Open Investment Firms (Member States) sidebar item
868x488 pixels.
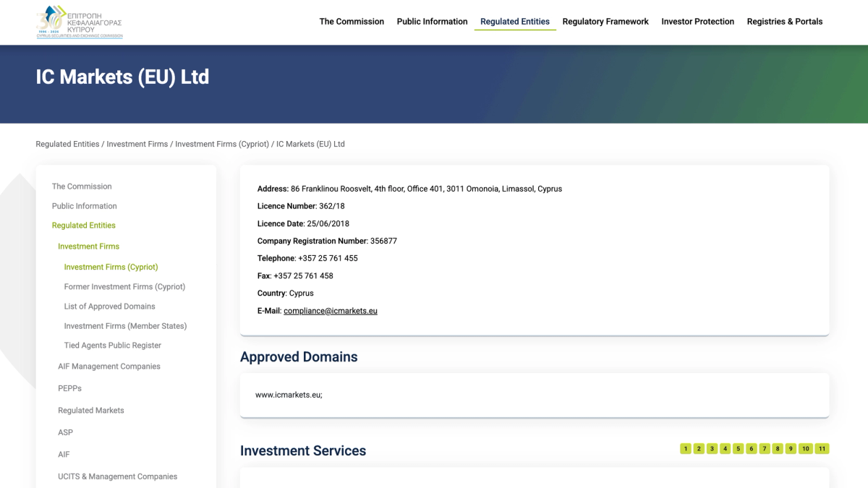(x=125, y=326)
